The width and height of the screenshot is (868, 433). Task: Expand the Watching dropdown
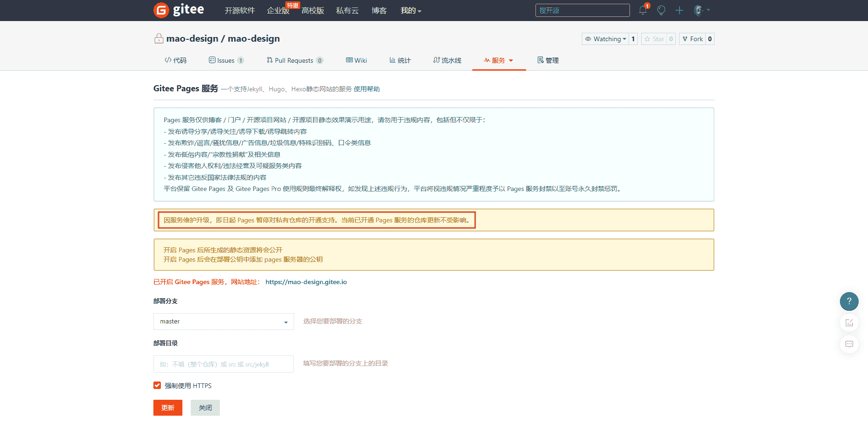point(606,39)
